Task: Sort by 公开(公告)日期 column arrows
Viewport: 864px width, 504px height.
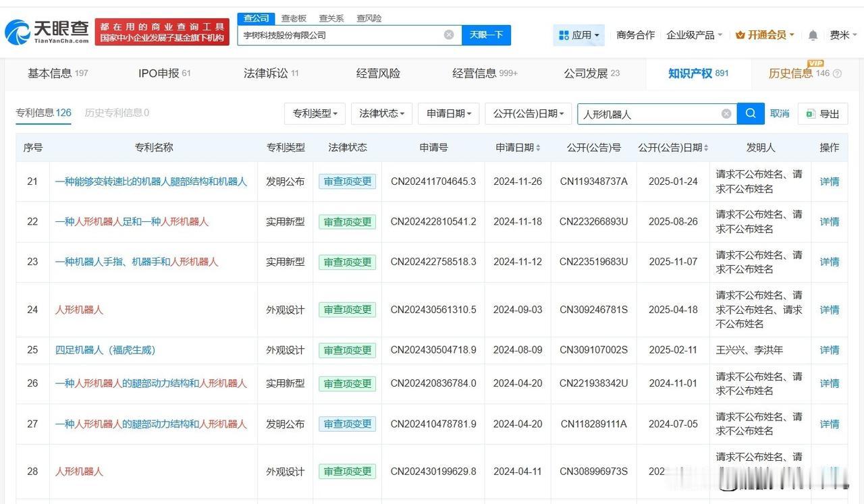Action: 706,148
